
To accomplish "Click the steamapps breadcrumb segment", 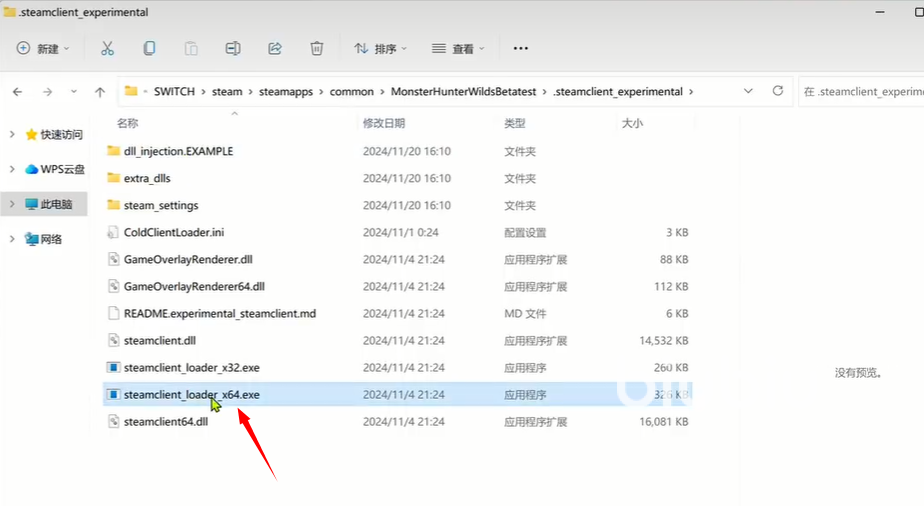I will [x=286, y=91].
